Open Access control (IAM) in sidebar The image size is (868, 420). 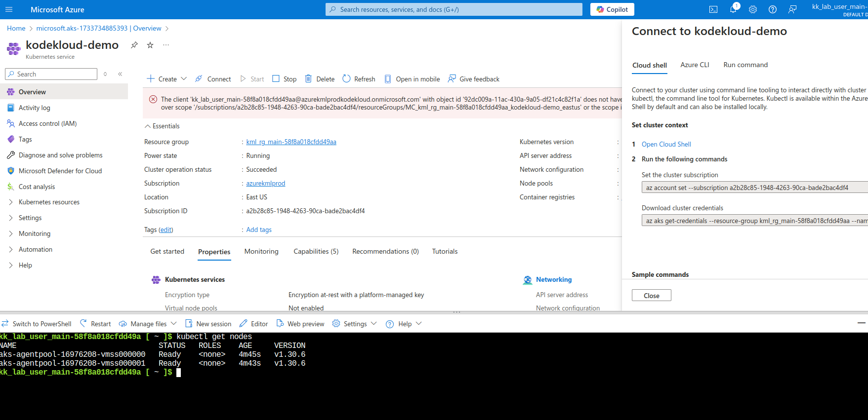[x=47, y=123]
